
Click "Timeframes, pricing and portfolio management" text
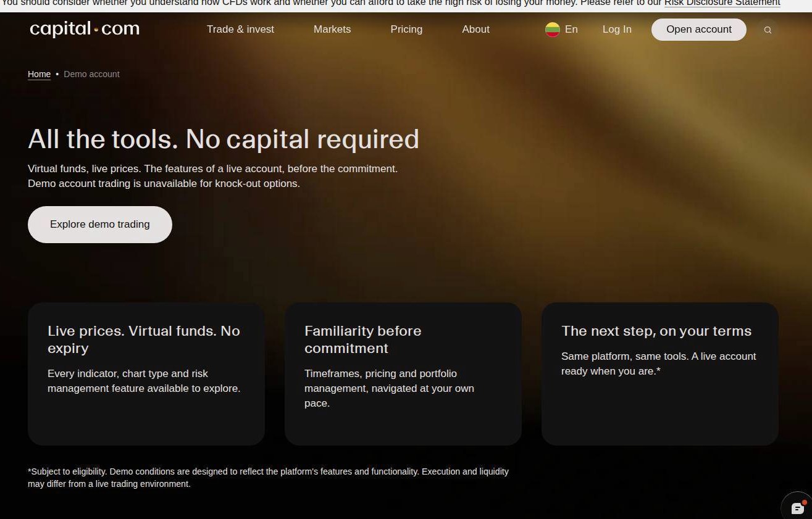click(x=389, y=388)
